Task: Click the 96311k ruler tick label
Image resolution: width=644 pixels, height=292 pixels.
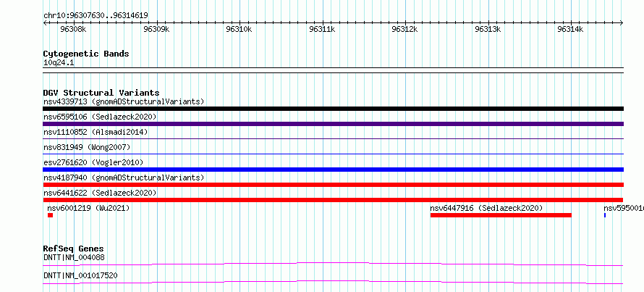Action: (x=322, y=29)
